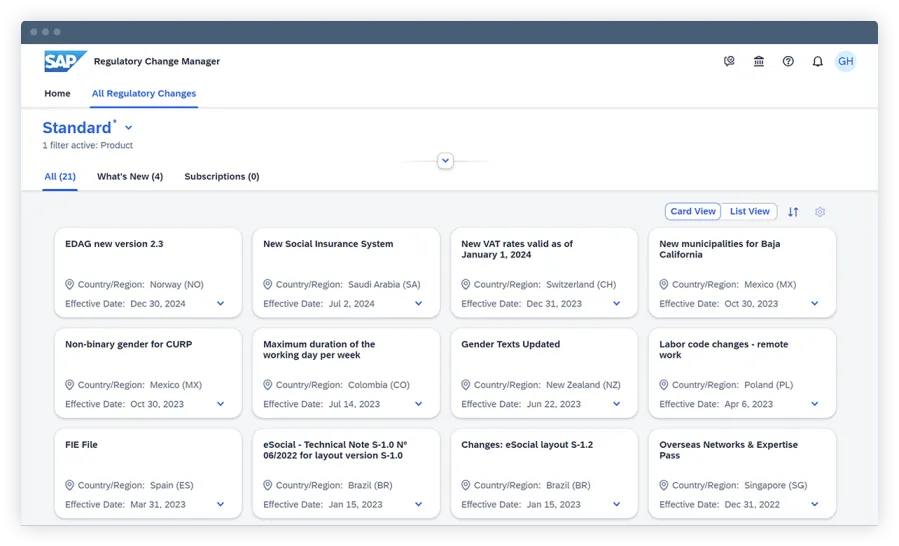Go to the Home tab
Viewport: 899px width, 546px height.
click(x=58, y=94)
